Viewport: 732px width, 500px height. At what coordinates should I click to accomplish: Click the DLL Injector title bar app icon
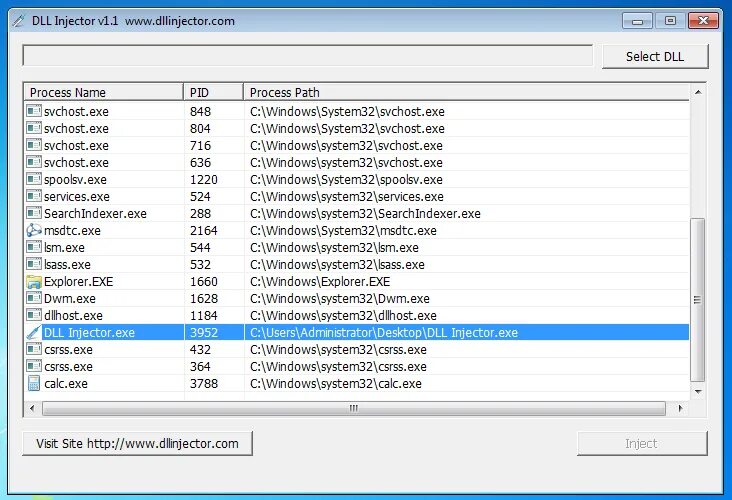(19, 21)
